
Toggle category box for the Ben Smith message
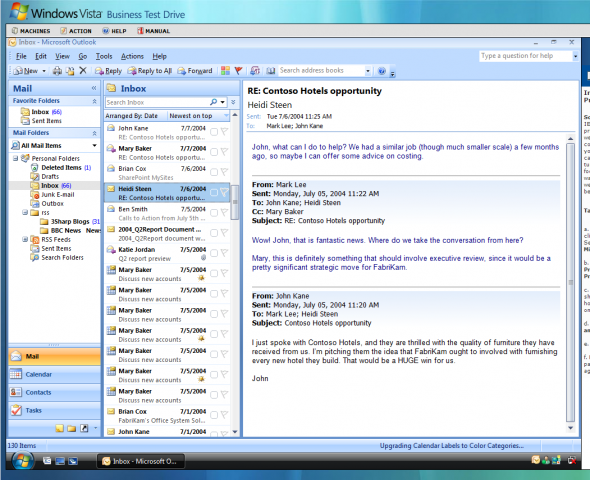click(x=214, y=213)
